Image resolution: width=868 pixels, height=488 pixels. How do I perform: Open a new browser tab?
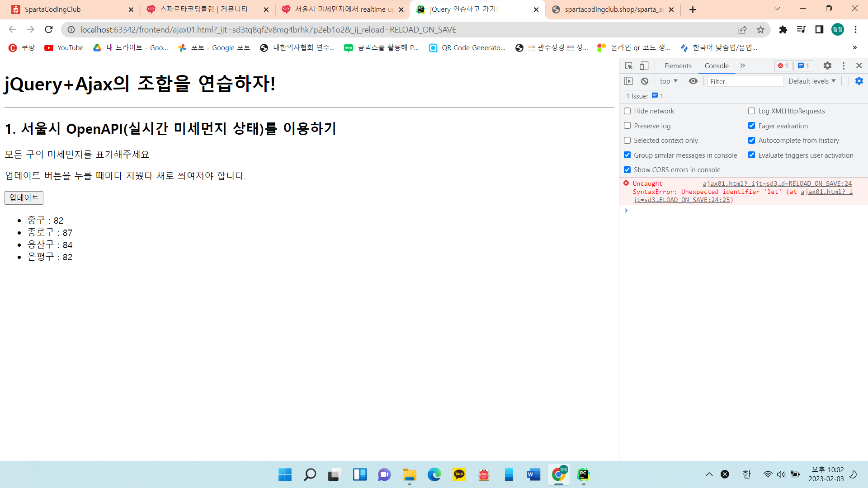click(x=693, y=9)
